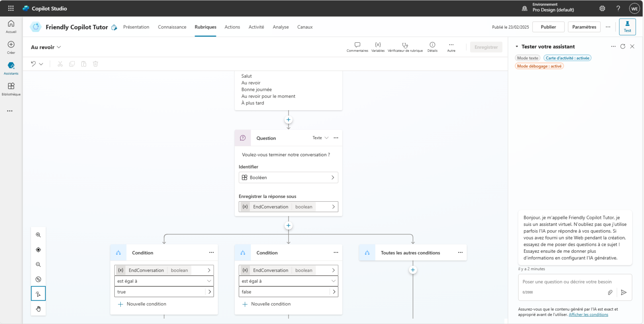Switch to the Actions tab
The width and height of the screenshot is (644, 324).
[232, 27]
